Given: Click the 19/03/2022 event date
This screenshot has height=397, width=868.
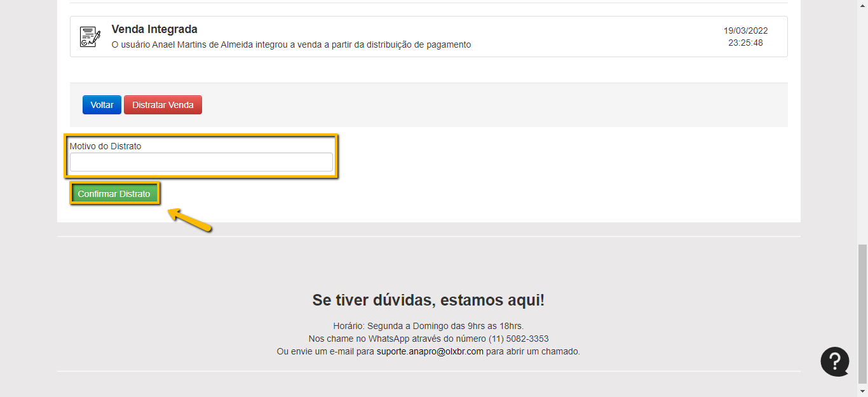Looking at the screenshot, I should [745, 30].
